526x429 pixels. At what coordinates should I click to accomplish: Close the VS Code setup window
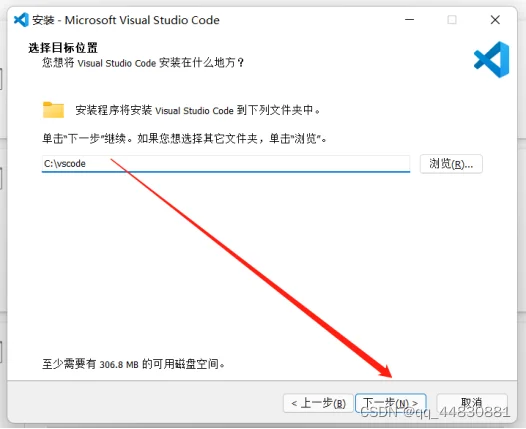495,20
